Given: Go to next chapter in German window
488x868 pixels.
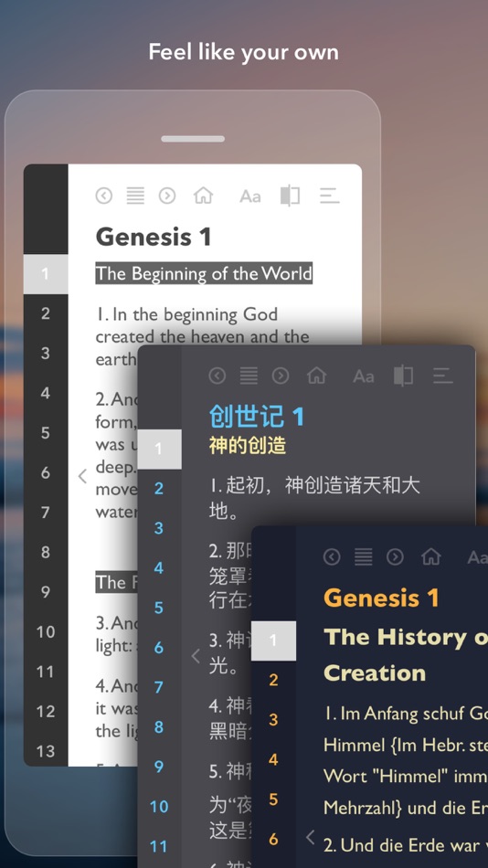Looking at the screenshot, I should (395, 556).
